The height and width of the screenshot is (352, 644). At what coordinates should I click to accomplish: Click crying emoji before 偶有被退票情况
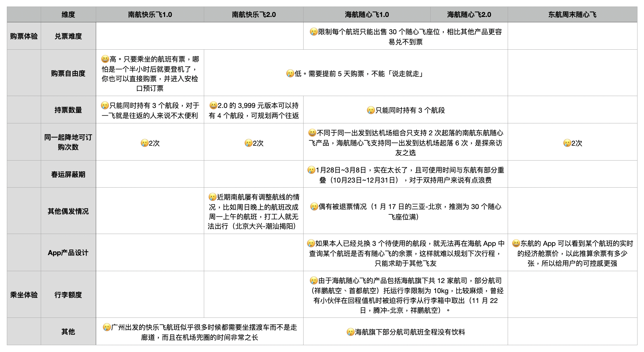point(314,207)
